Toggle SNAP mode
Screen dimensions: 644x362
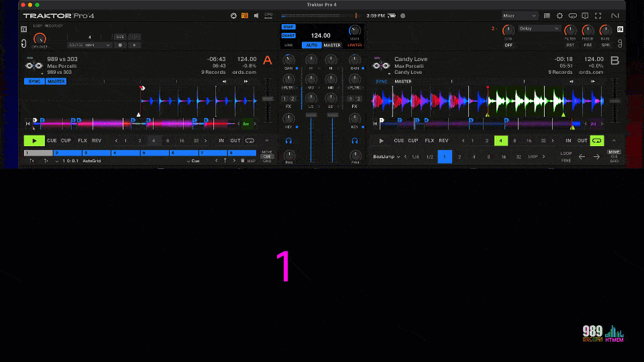click(x=288, y=27)
